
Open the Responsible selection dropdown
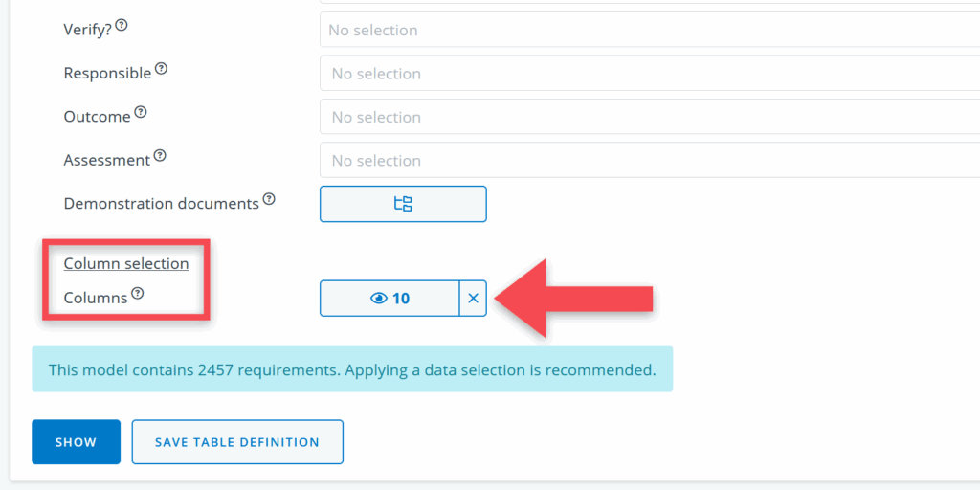pyautogui.click(x=649, y=74)
